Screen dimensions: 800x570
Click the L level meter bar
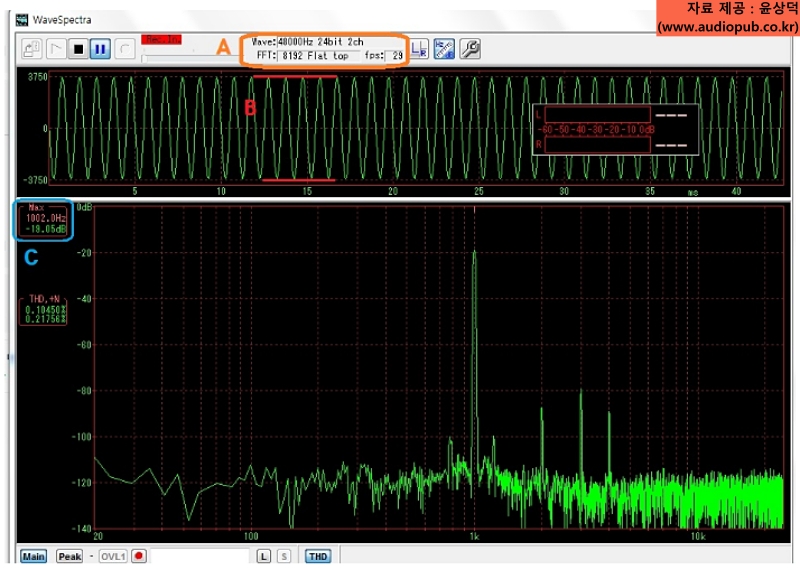597,114
